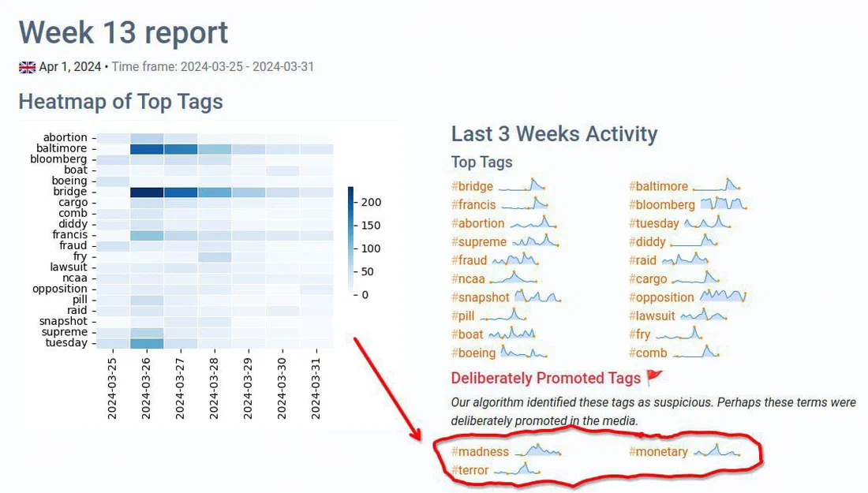Image resolution: width=868 pixels, height=493 pixels.
Task: Click the darkest bridge cell on 2024-03-26
Action: [x=147, y=192]
